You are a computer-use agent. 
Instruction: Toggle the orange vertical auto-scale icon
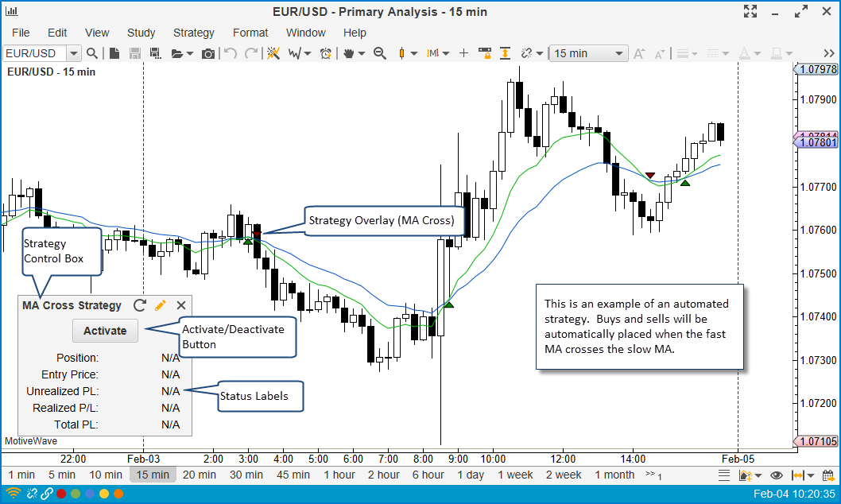pos(505,53)
